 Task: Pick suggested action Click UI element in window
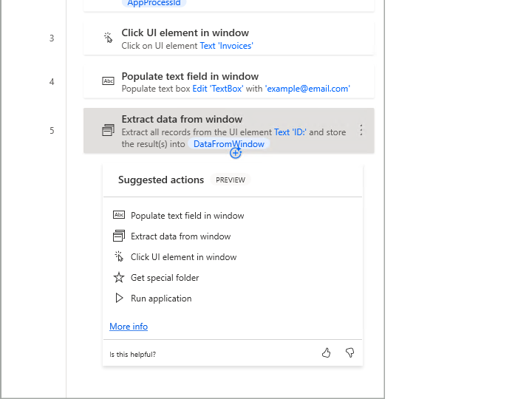coord(183,257)
